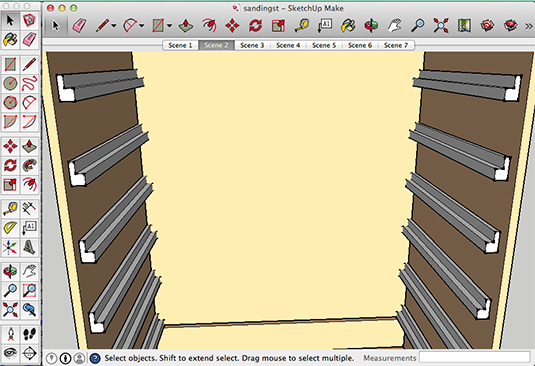Open the Line tool dropdown arrow
Image resolution: width=535 pixels, height=366 pixels.
(114, 26)
